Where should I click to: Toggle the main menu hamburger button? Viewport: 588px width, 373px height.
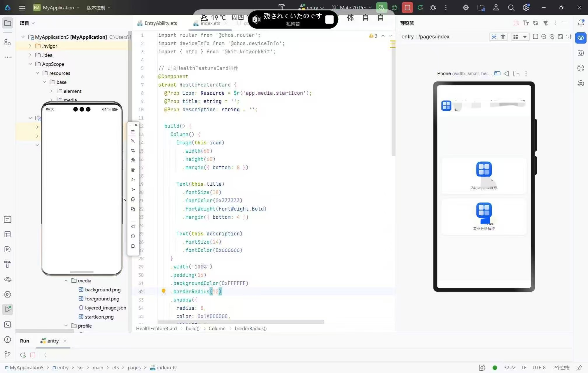point(22,8)
